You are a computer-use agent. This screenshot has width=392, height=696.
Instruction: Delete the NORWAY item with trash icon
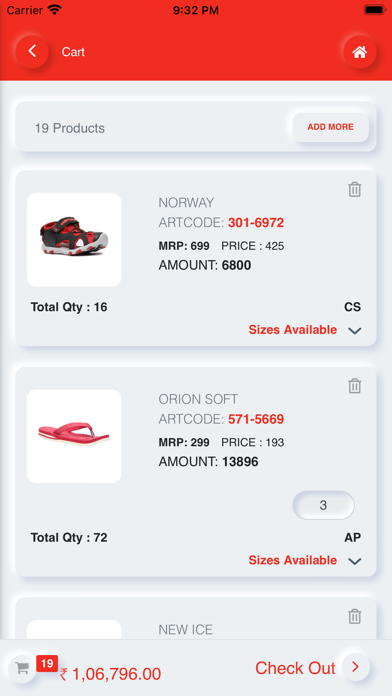[354, 190]
